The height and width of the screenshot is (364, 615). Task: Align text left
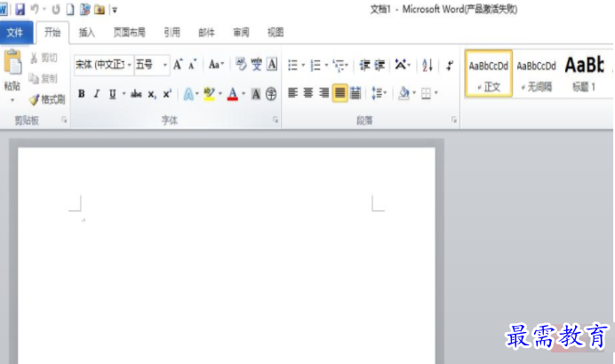click(292, 93)
